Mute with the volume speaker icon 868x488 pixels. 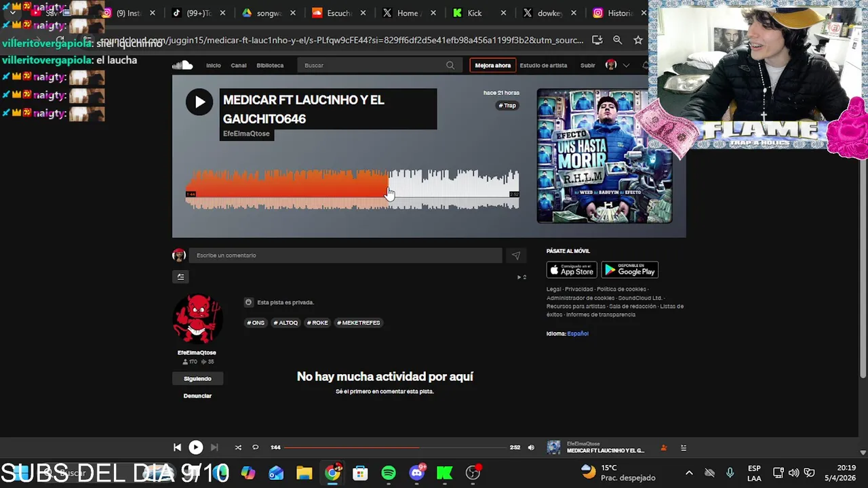(x=531, y=447)
